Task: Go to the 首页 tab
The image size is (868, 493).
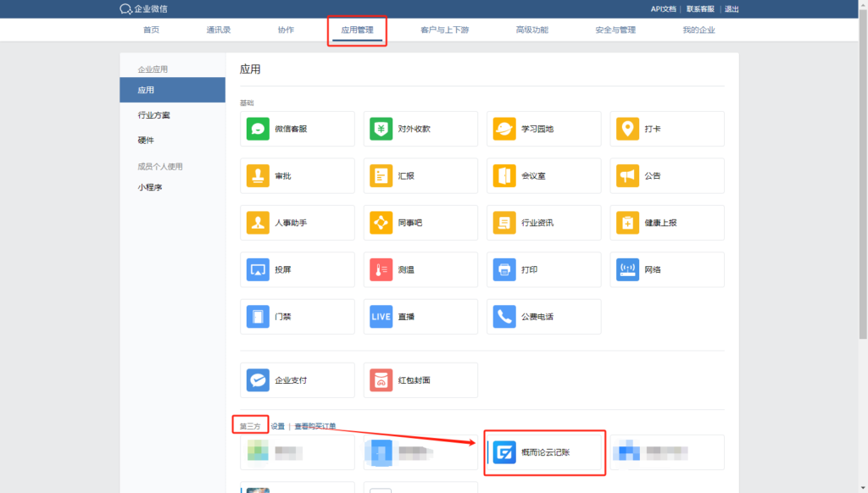Action: click(151, 30)
